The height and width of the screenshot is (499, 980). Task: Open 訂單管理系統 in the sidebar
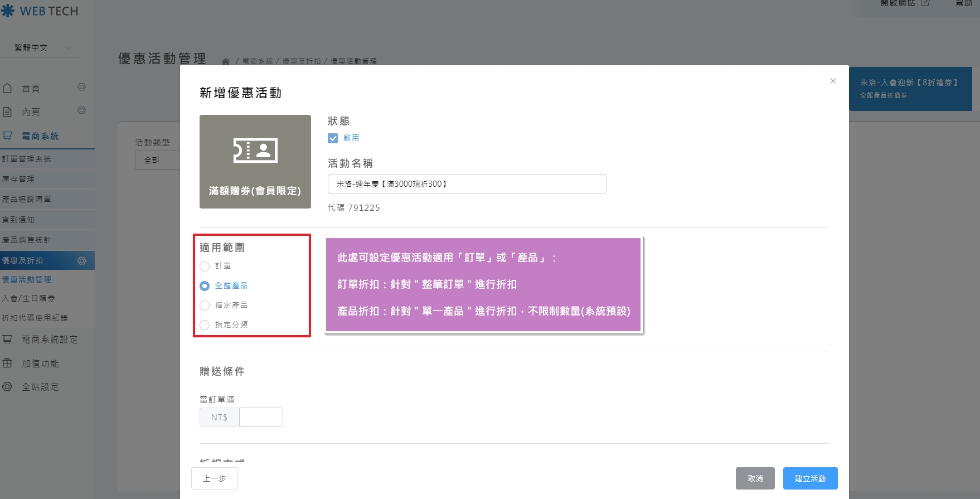point(27,159)
